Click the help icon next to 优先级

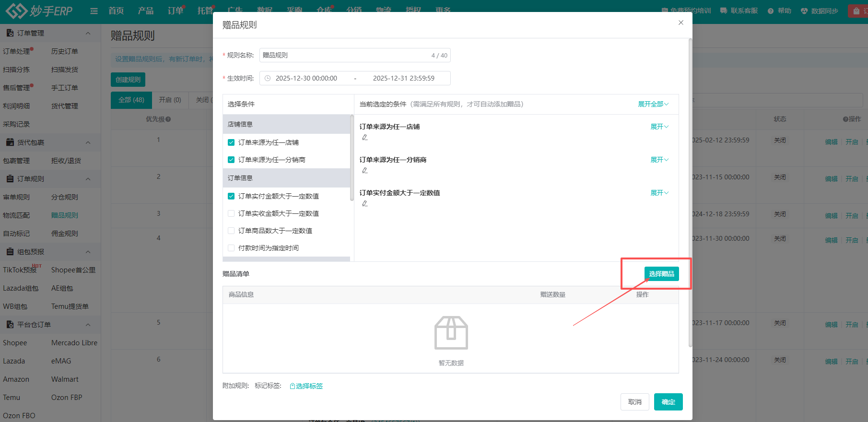(168, 119)
